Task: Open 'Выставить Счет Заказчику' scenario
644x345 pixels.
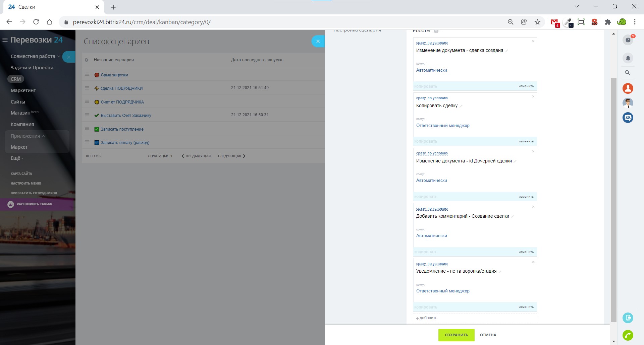Action: 126,116
